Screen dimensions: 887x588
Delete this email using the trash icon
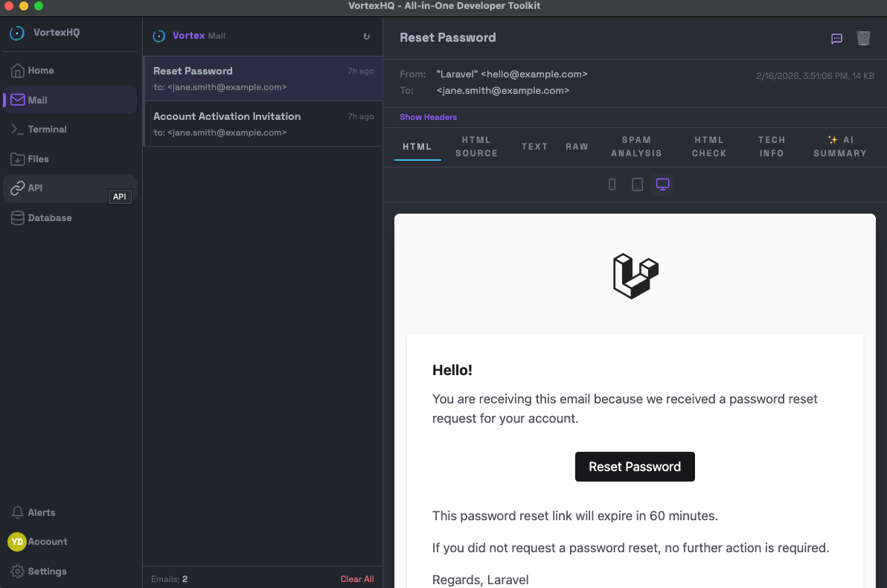pos(863,38)
